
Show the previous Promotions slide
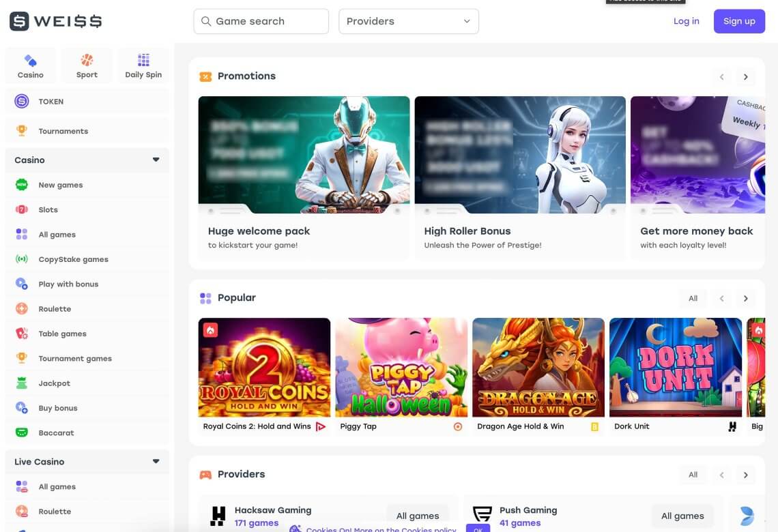[x=721, y=77]
